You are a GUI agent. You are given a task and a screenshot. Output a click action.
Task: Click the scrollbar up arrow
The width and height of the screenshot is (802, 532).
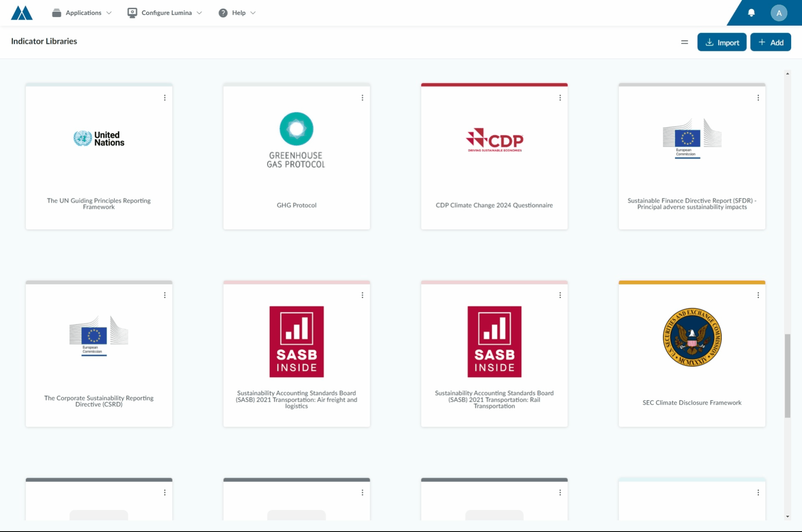787,73
